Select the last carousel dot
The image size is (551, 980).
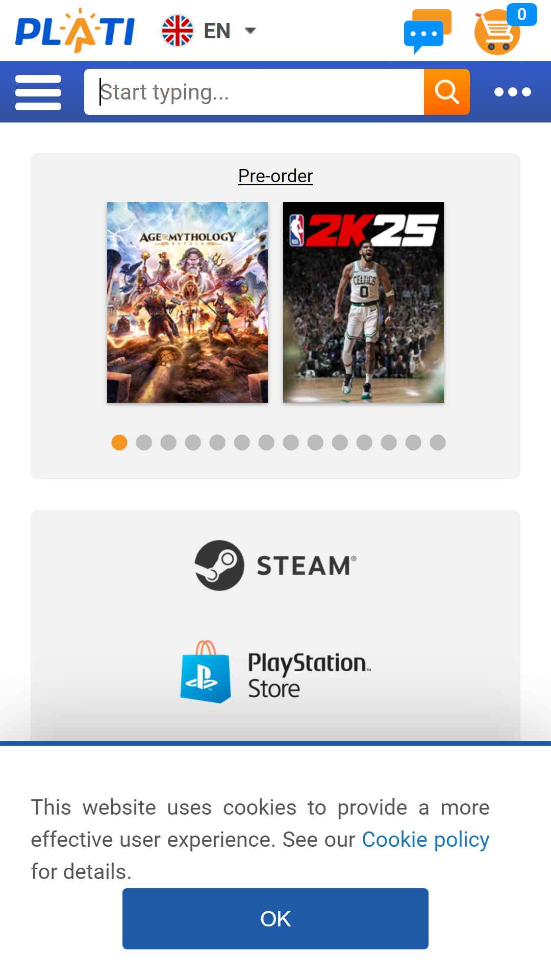click(x=438, y=443)
